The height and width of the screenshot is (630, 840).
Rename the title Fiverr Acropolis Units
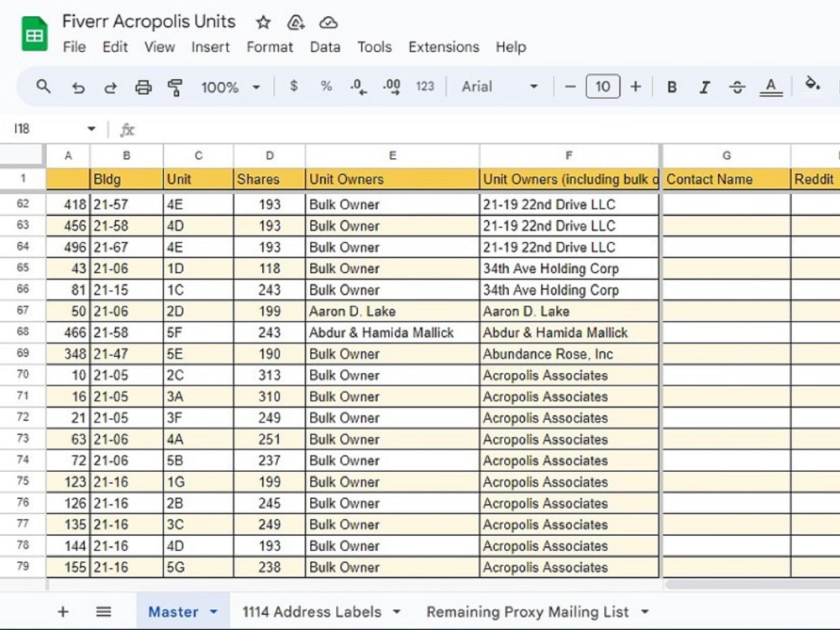pyautogui.click(x=149, y=22)
